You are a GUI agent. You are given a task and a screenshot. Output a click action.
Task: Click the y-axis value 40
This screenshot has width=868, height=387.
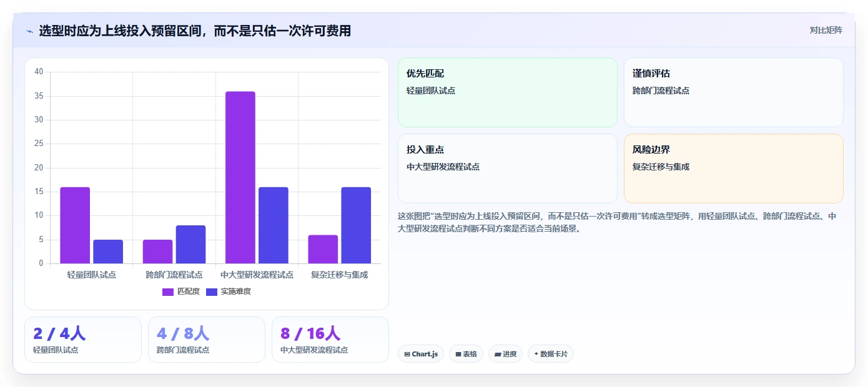point(39,72)
